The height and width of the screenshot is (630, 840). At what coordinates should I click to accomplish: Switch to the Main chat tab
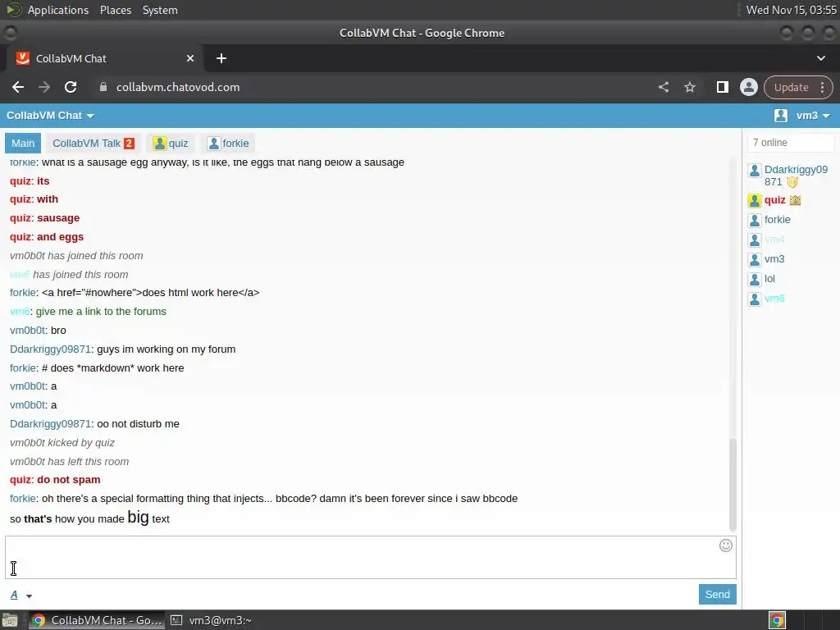click(x=23, y=144)
